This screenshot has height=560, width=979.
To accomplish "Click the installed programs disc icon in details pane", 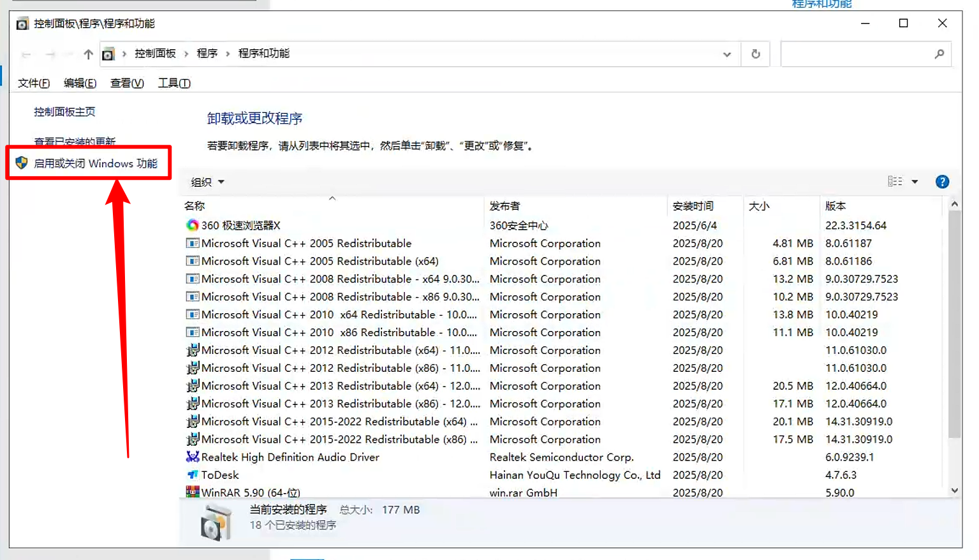I will click(216, 522).
